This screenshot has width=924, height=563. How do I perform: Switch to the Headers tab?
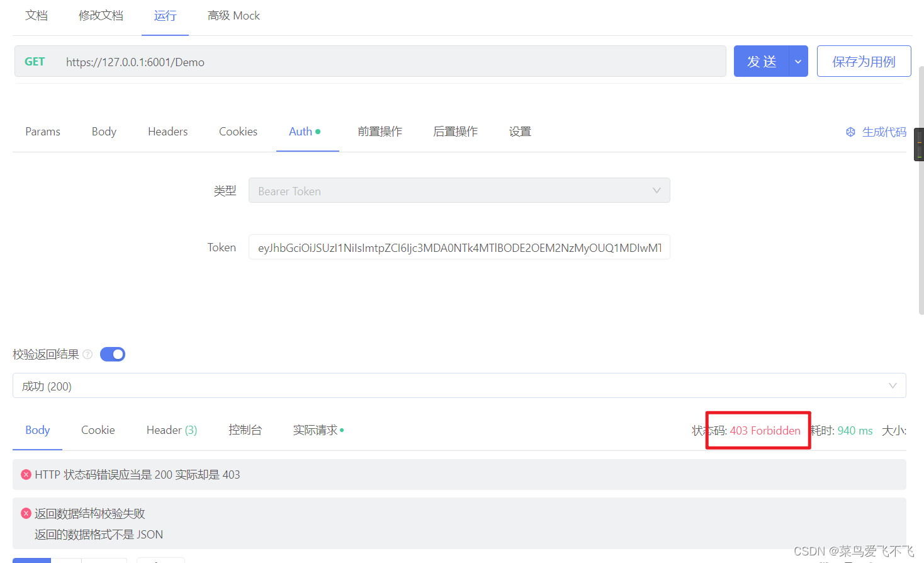click(168, 132)
